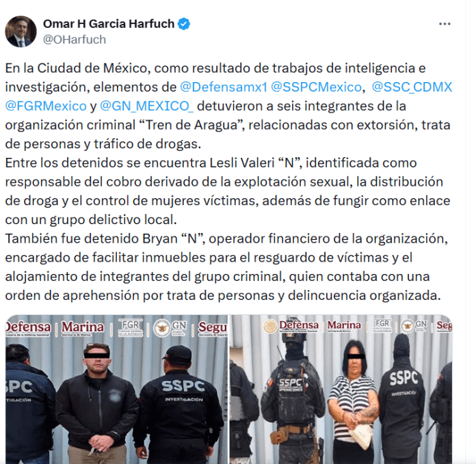Visit the @GN_MEXICO_ mention link
The height and width of the screenshot is (464, 476).
click(146, 106)
